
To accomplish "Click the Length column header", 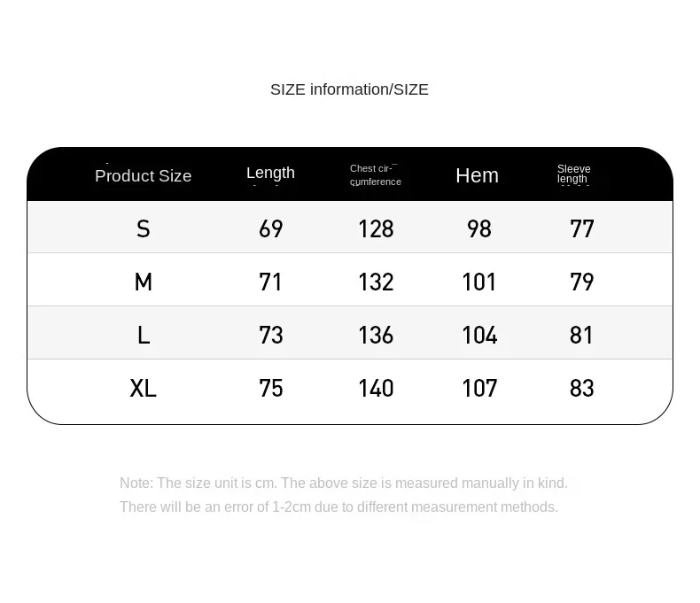I will tap(270, 173).
